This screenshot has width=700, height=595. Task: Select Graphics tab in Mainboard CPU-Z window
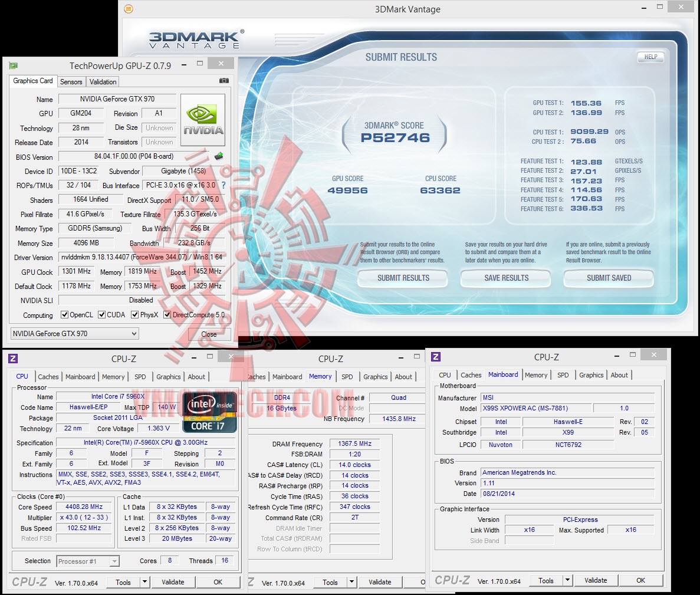(591, 375)
